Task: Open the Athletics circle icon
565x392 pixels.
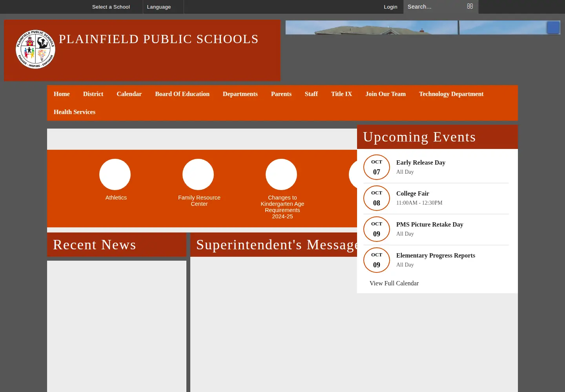Action: coord(115,174)
